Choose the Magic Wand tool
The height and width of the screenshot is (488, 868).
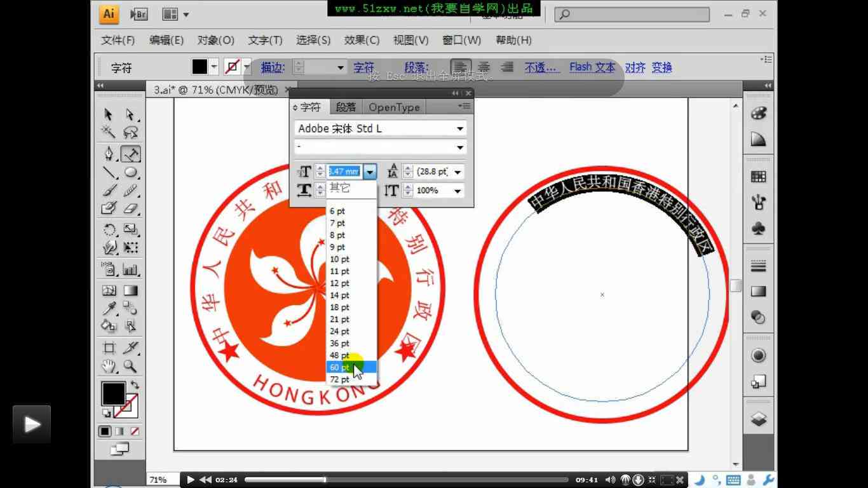(x=109, y=132)
